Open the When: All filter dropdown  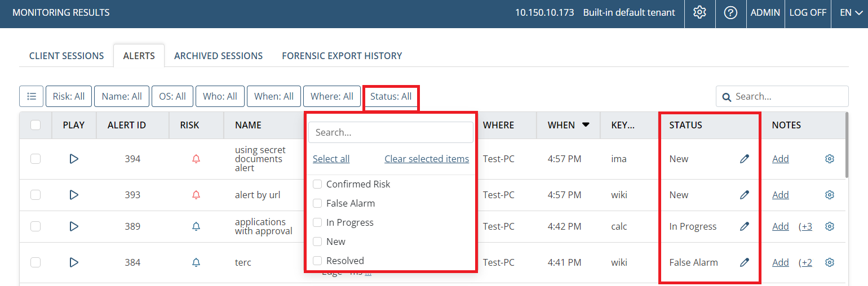coord(273,96)
